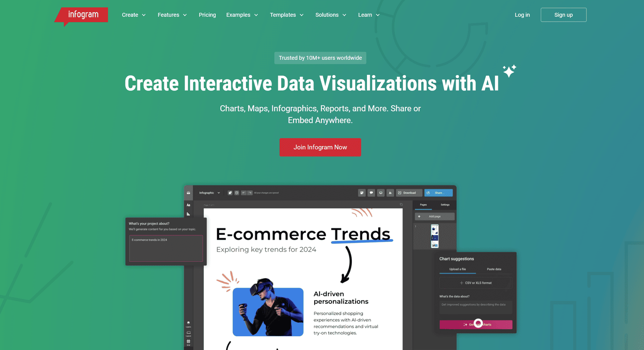This screenshot has width=644, height=350.
Task: Switch to the Pages tab
Action: click(423, 205)
